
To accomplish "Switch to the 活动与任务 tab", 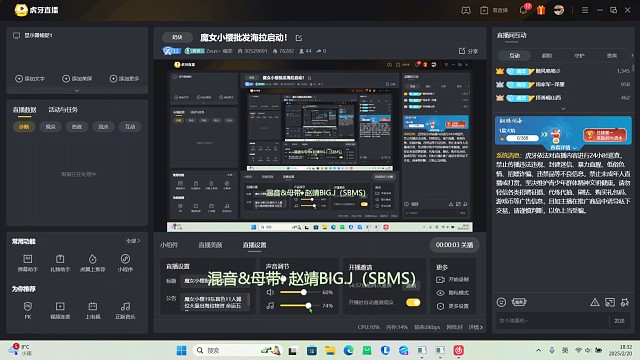I will click(63, 110).
